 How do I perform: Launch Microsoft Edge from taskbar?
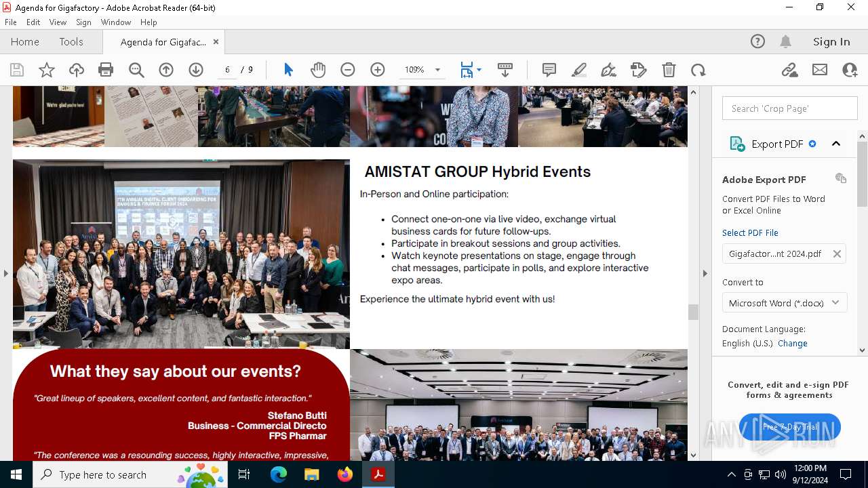pos(279,474)
